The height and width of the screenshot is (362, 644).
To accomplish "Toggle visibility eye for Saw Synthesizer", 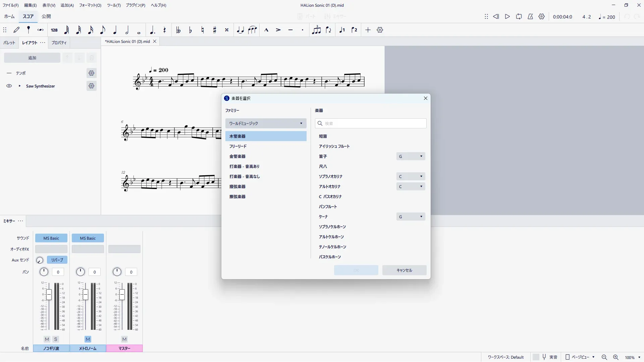I will [9, 86].
